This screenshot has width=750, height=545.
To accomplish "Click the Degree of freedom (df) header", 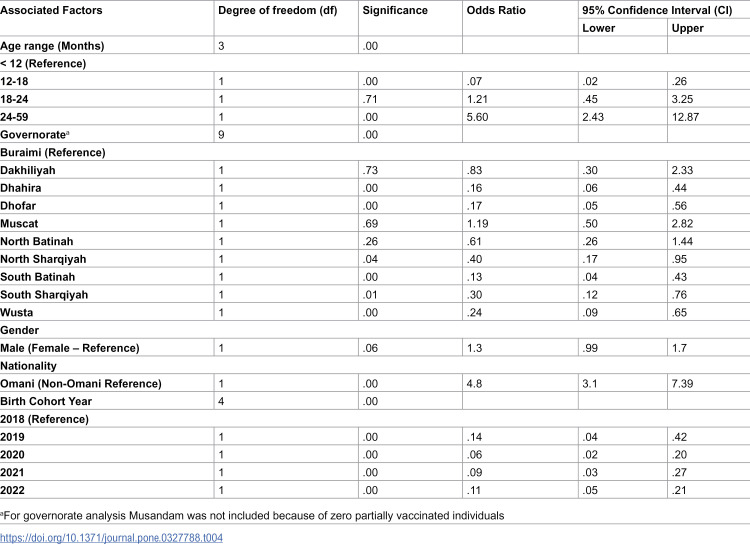I will (277, 11).
